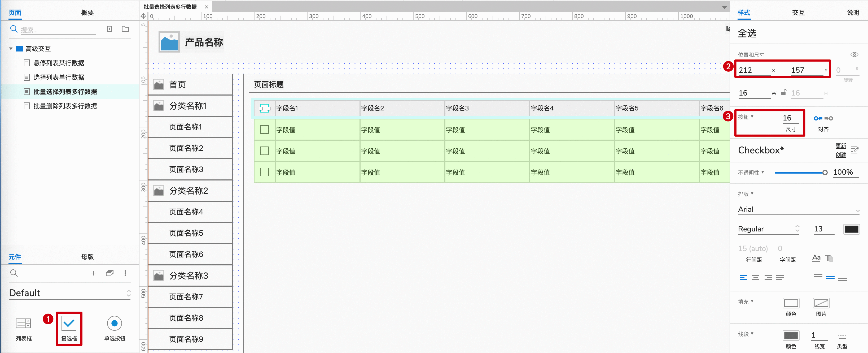The width and height of the screenshot is (868, 353).
Task: Check the third data row checkbox
Action: point(265,172)
